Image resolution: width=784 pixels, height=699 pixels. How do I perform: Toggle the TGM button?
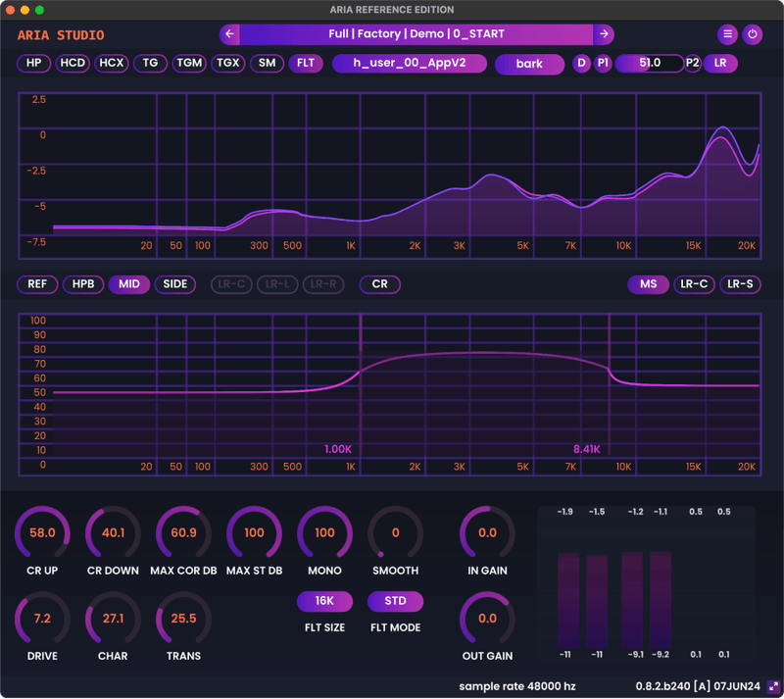[189, 63]
